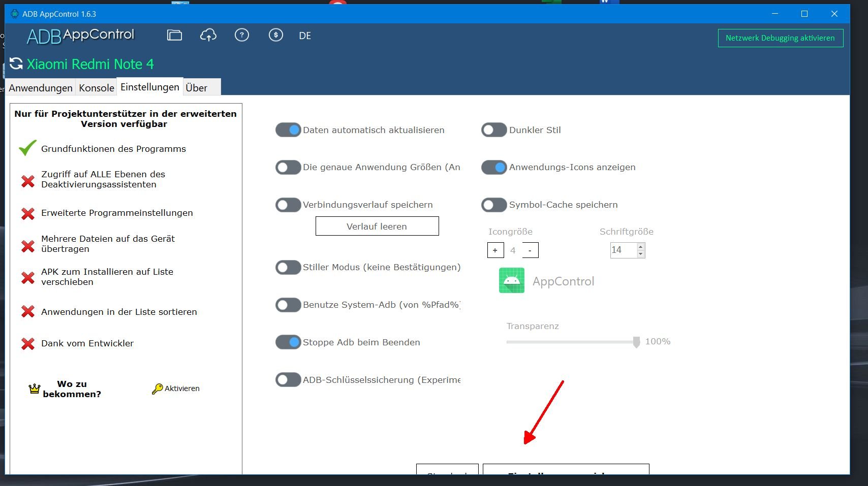Viewport: 868px width, 486px height.
Task: Refresh device connection icon
Action: click(16, 63)
